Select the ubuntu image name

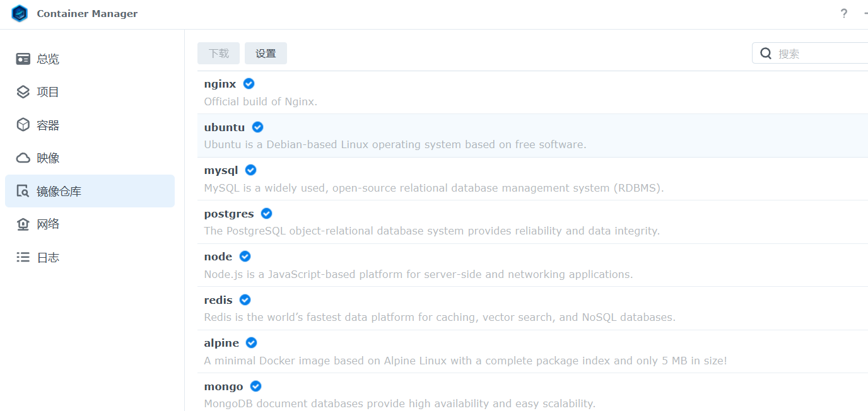click(225, 127)
